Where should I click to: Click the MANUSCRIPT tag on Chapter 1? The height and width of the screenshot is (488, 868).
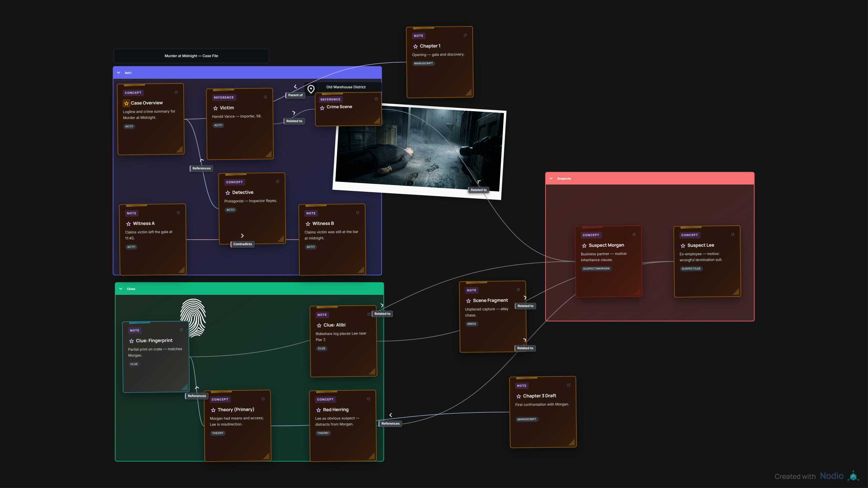coord(423,63)
